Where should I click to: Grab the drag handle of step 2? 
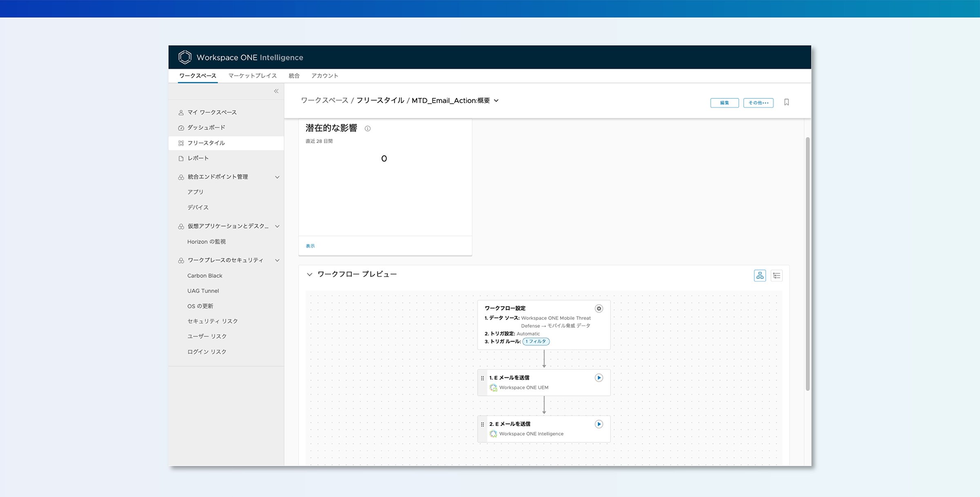[x=482, y=424]
